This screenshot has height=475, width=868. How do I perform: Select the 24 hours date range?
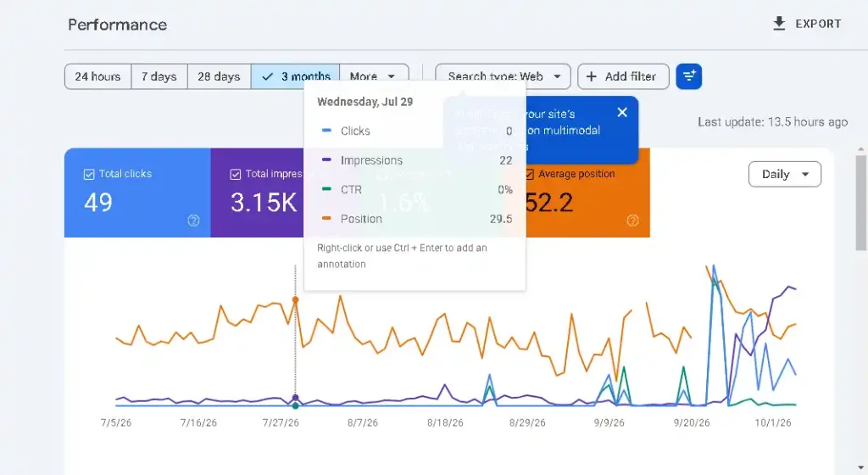point(97,76)
